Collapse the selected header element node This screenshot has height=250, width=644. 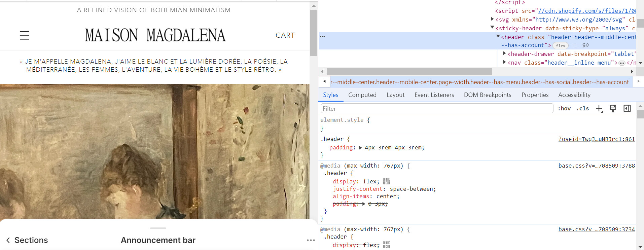[498, 36]
